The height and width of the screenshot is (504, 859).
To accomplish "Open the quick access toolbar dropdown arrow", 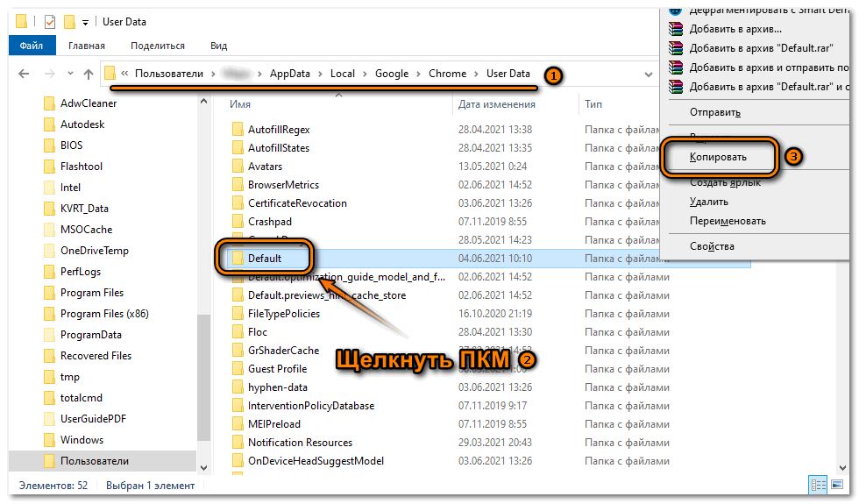I will click(x=85, y=23).
